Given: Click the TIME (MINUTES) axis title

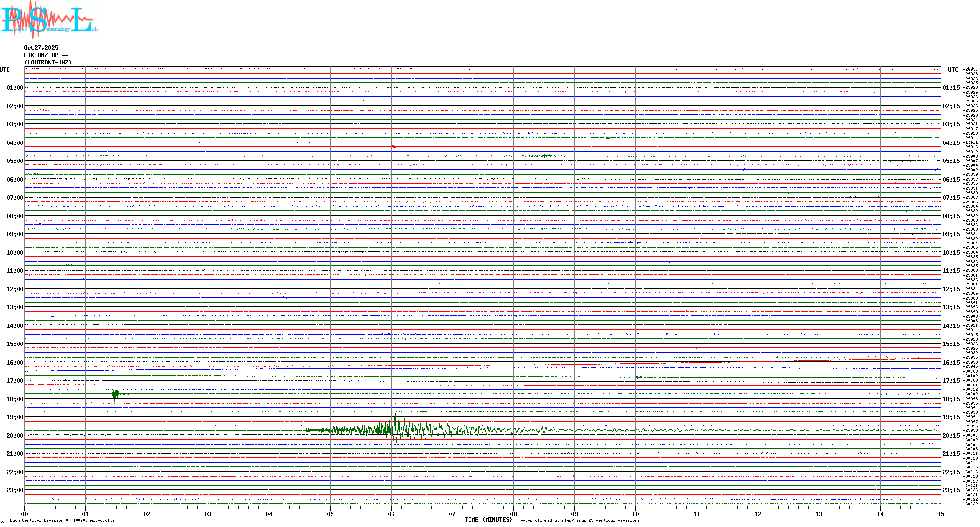Looking at the screenshot, I should coord(489,520).
